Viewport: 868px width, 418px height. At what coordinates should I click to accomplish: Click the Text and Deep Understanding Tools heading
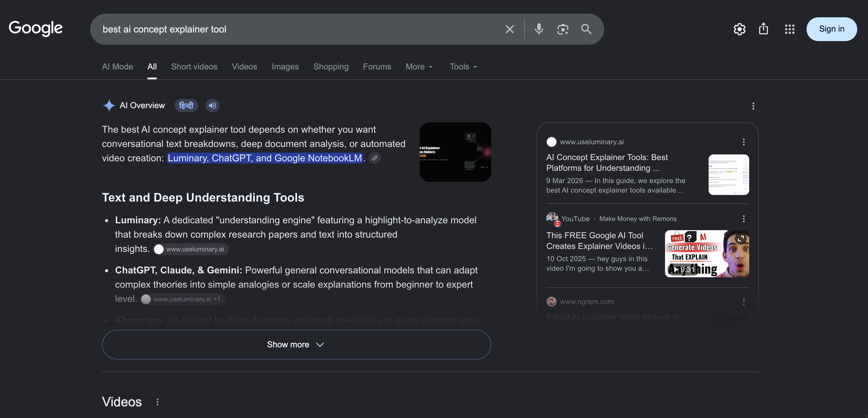203,198
